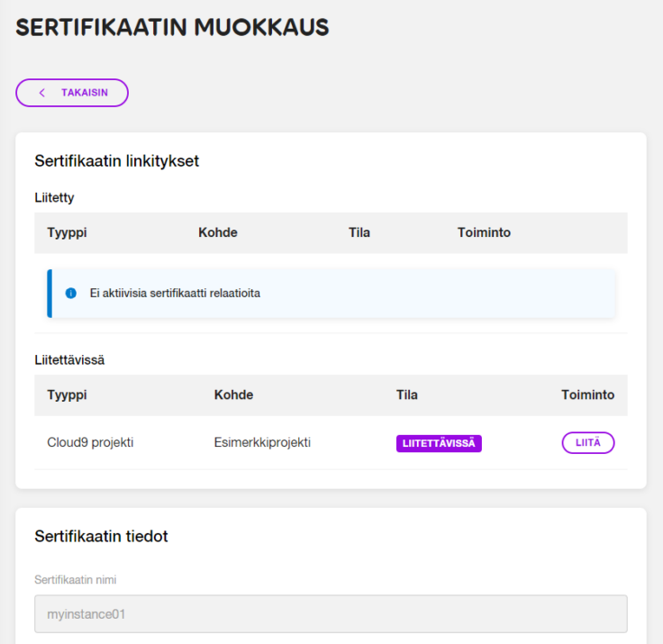Click the purple LIITETTÄVISSÄ status badge
Screen dimensions: 663x644
tap(439, 443)
